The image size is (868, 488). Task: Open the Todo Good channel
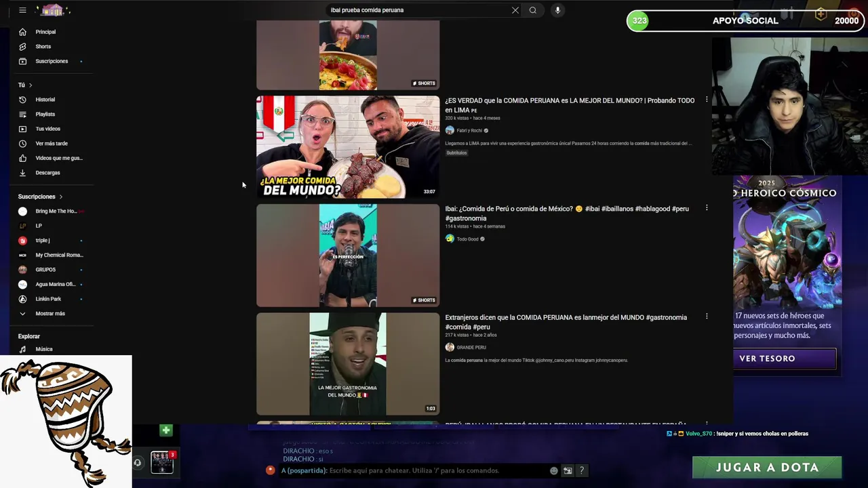[x=467, y=239]
